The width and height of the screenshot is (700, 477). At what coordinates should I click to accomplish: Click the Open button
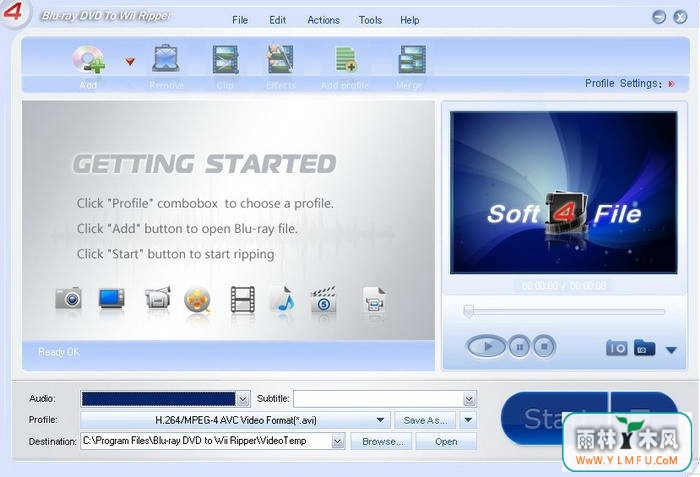coord(446,441)
